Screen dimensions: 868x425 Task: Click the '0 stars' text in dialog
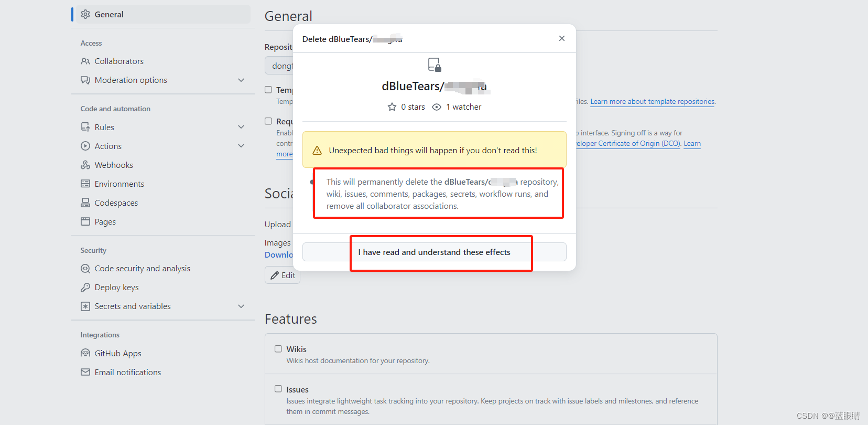click(x=413, y=107)
